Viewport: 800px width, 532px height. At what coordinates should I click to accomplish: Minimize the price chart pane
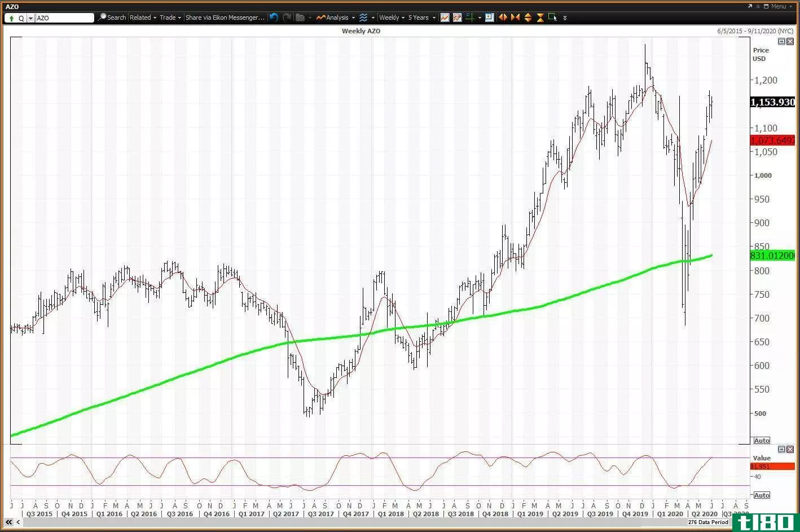click(781, 41)
